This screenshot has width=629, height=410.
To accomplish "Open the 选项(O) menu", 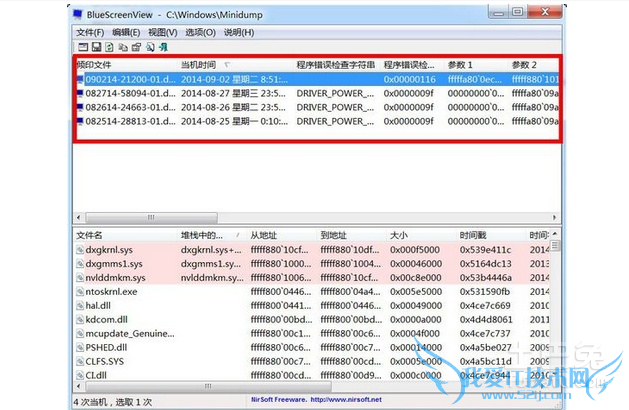I will tap(200, 32).
